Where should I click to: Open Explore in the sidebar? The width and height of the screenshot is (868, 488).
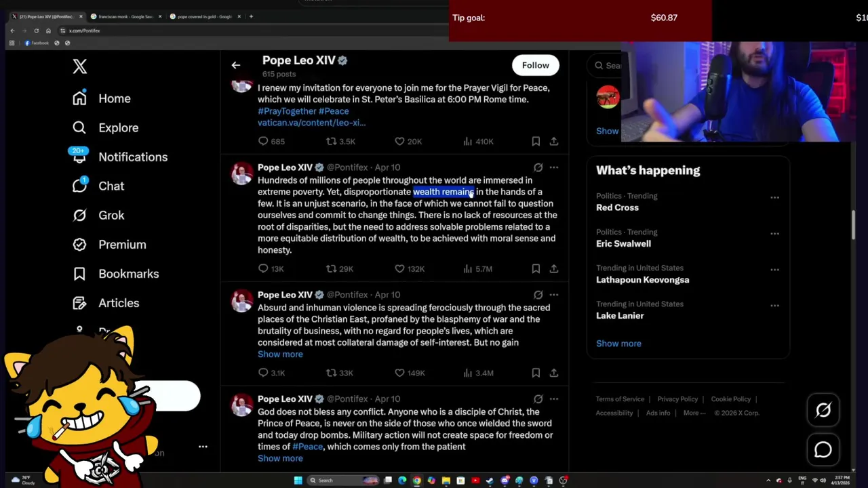(105, 127)
